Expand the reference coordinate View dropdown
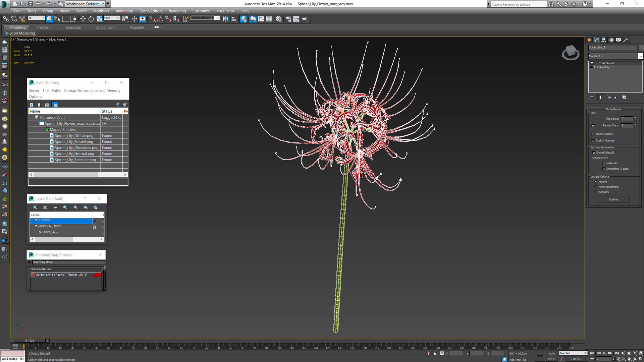This screenshot has height=362, width=644. point(112,18)
